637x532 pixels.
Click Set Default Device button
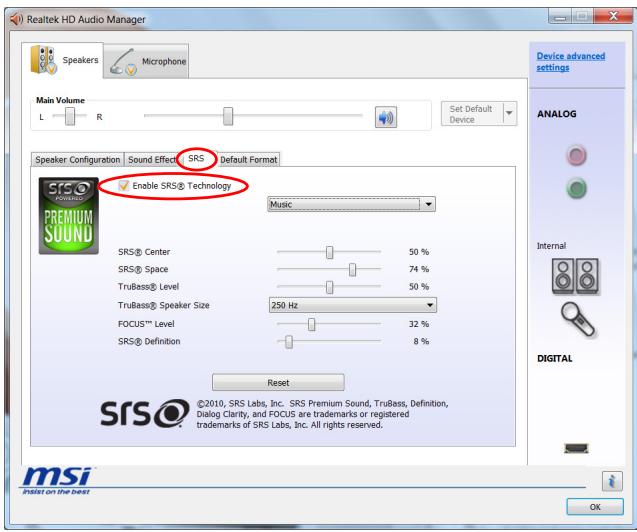(472, 114)
